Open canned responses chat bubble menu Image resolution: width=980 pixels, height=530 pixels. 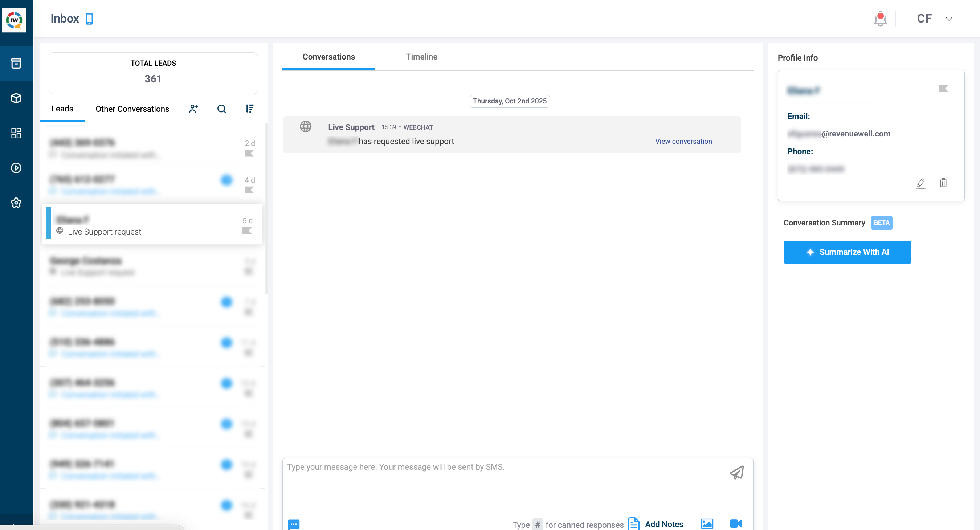(x=294, y=524)
